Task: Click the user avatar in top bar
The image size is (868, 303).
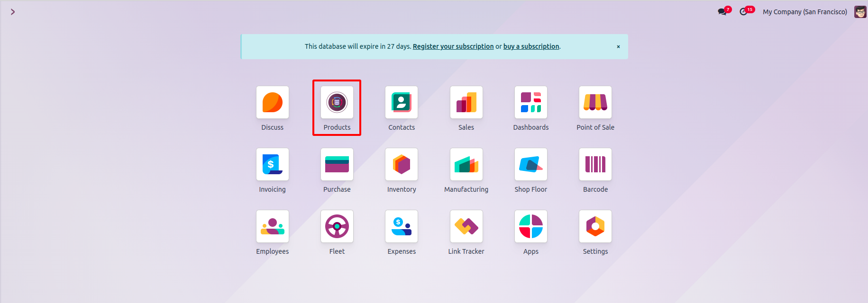Action: click(860, 12)
